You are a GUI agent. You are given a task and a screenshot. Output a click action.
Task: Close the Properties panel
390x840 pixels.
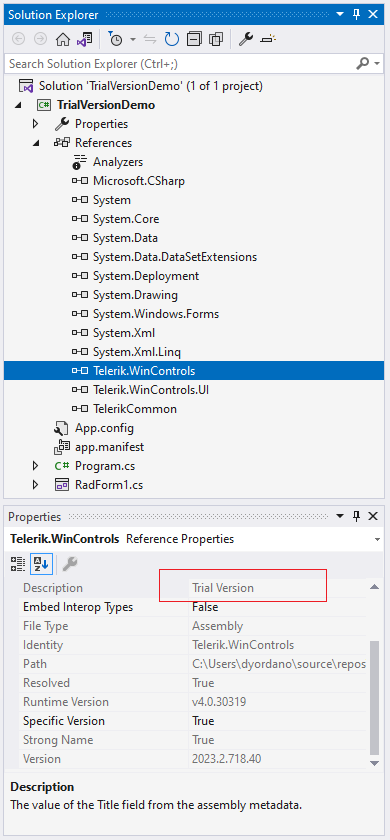[373, 516]
